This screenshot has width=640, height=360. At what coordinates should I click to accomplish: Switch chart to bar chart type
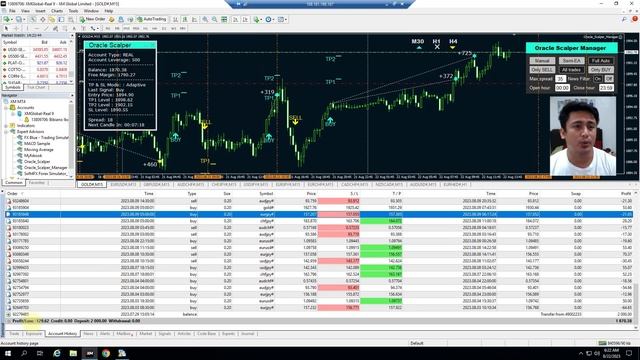(176, 19)
